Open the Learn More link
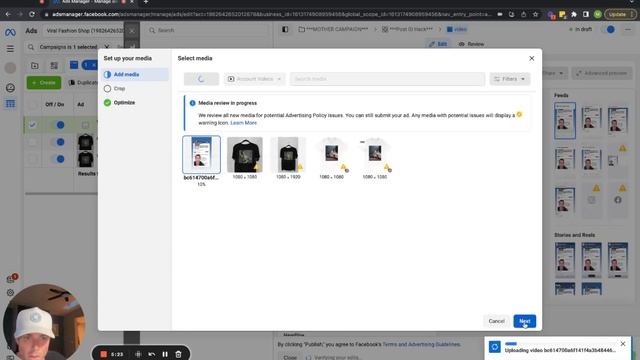 [x=243, y=123]
